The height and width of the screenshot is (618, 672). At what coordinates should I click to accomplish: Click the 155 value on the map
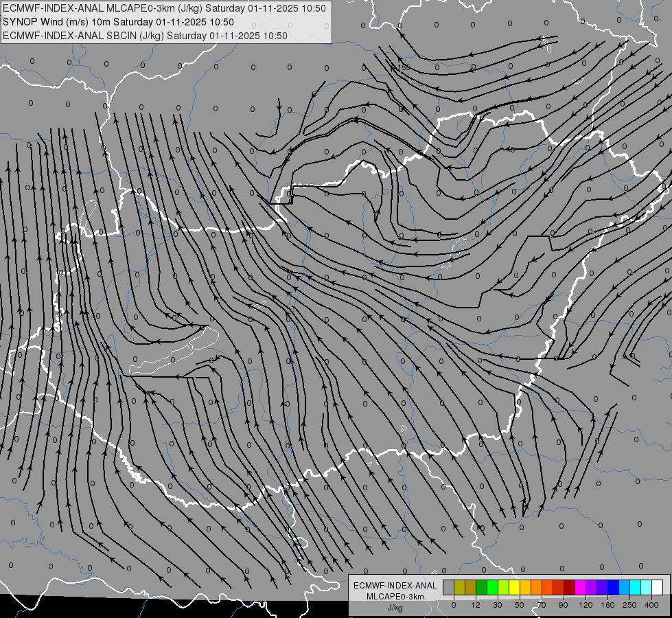pyautogui.click(x=404, y=68)
